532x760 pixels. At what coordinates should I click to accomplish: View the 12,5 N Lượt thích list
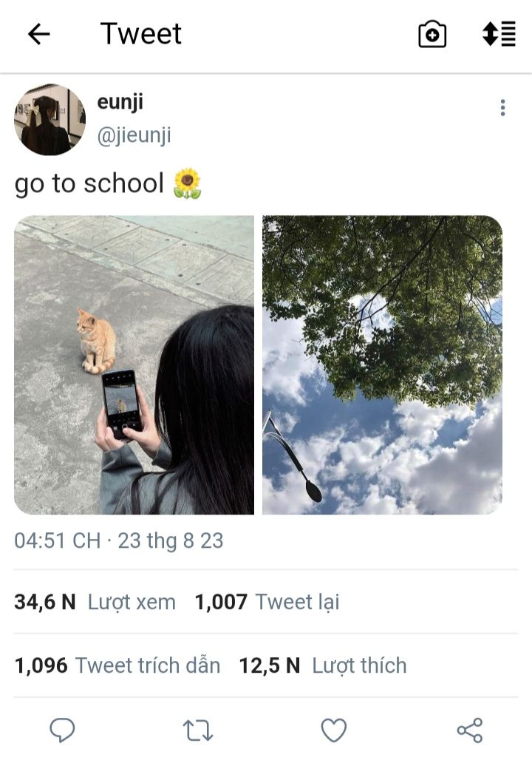(323, 665)
